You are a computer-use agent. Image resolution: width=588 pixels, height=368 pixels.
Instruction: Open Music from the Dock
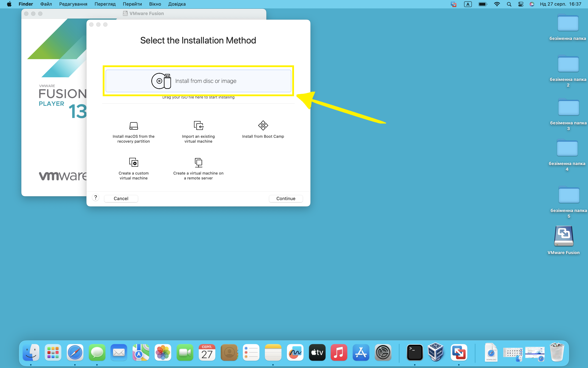[x=339, y=352]
